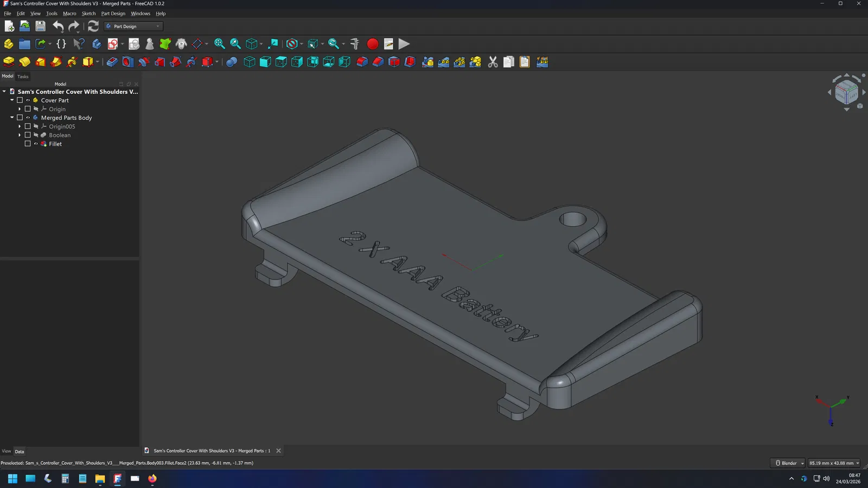The image size is (868, 488).
Task: Switch to the solid cyan cube view
Action: (265, 62)
